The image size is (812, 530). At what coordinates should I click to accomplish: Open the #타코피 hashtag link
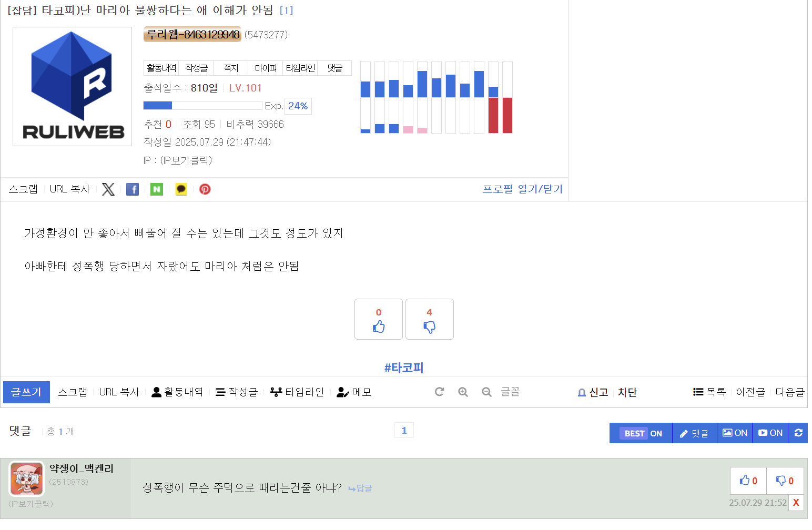(x=403, y=368)
